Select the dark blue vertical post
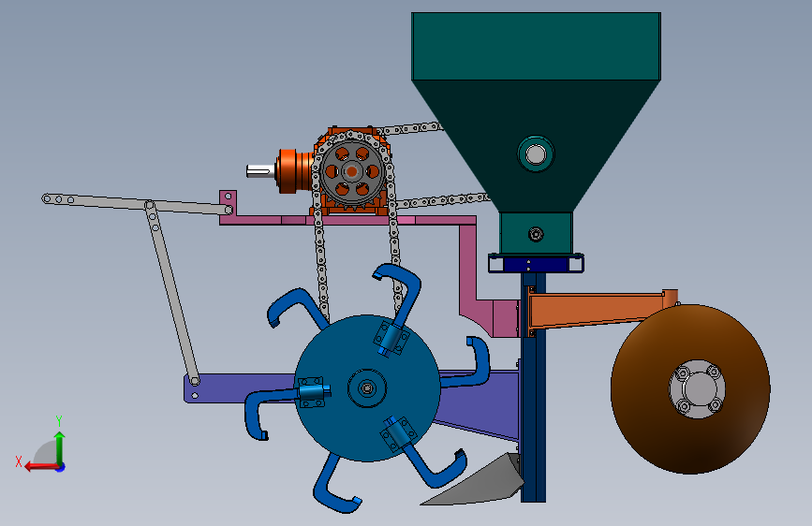Screen dimensions: 812x526 (x=534, y=388)
